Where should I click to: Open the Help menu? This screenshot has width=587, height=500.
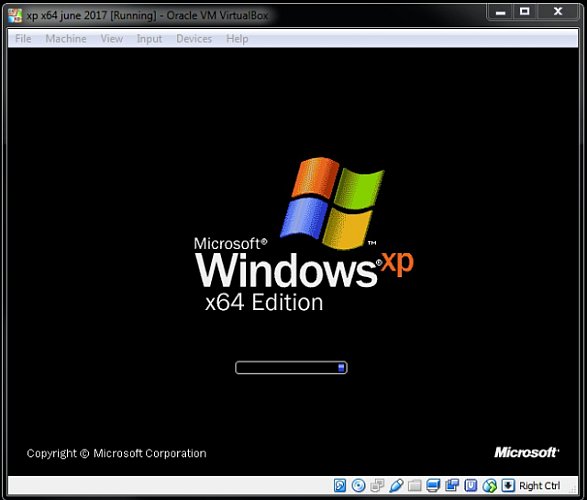tap(237, 39)
